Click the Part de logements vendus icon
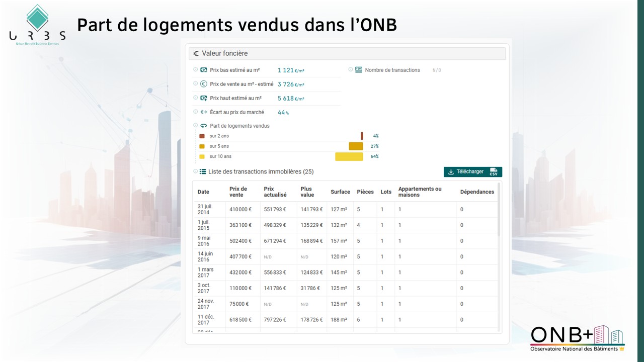This screenshot has width=644, height=362. pos(204,126)
